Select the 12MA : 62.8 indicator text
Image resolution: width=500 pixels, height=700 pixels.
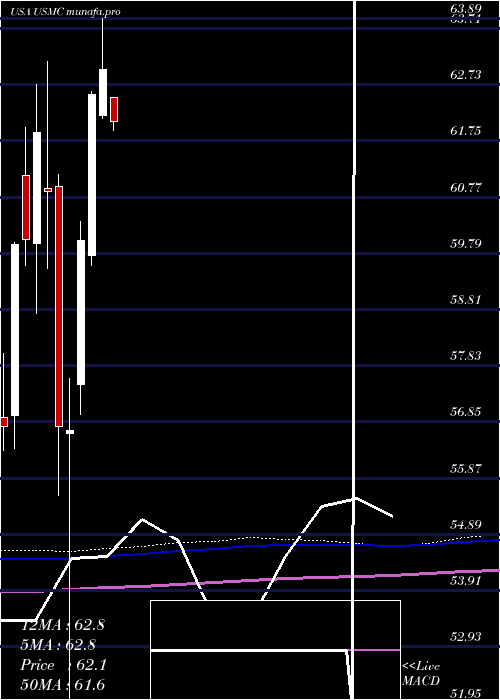(x=63, y=625)
